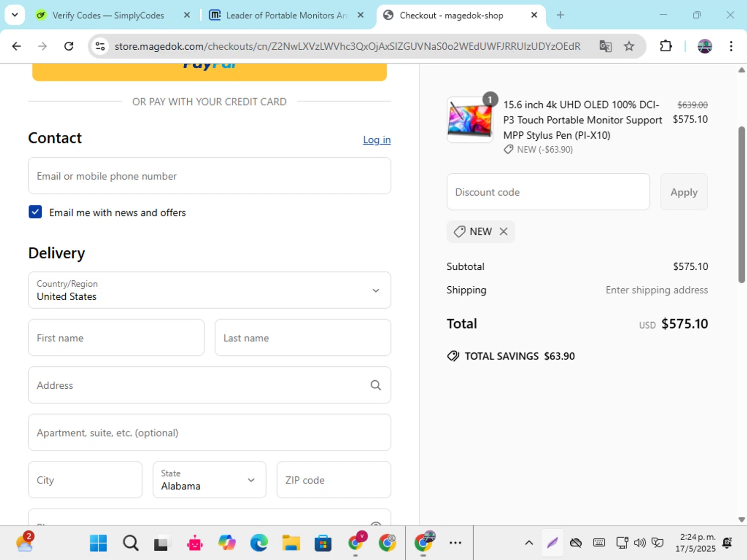Remove the NEW discount code tag
Image resolution: width=747 pixels, height=560 pixels.
point(503,231)
